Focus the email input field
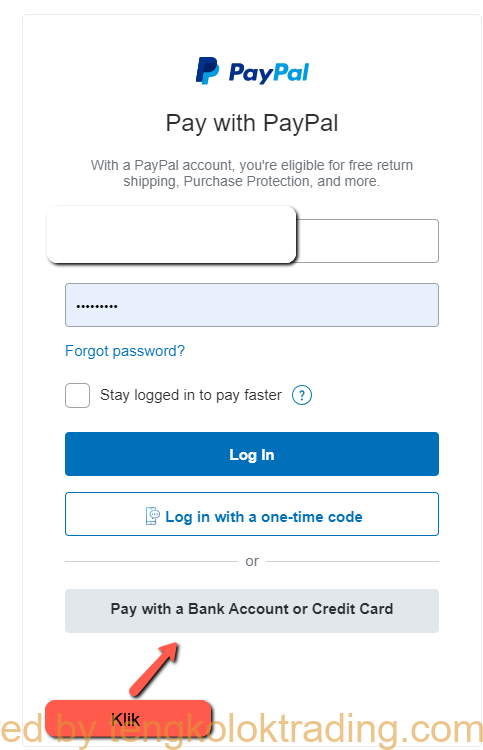The width and height of the screenshot is (483, 750). 367,241
